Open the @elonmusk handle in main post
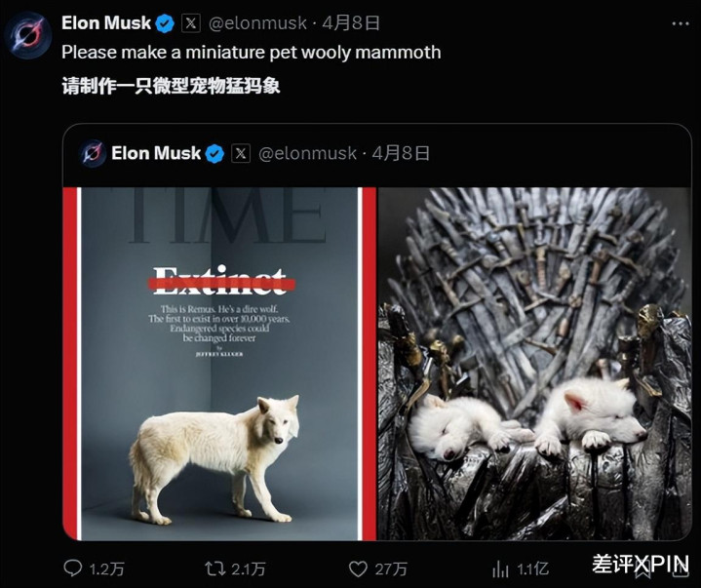The width and height of the screenshot is (701, 588). [x=258, y=23]
